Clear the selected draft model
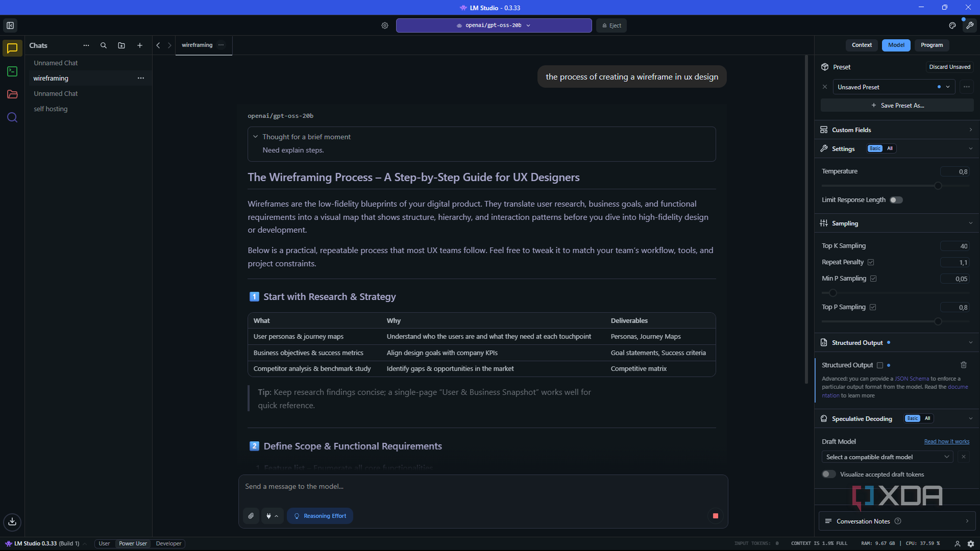Screen dimensions: 980x551 point(963,457)
